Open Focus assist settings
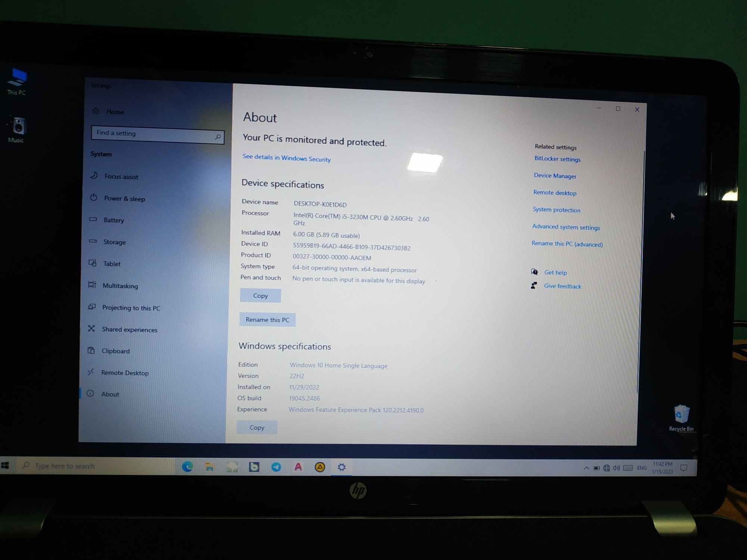 pyautogui.click(x=121, y=176)
